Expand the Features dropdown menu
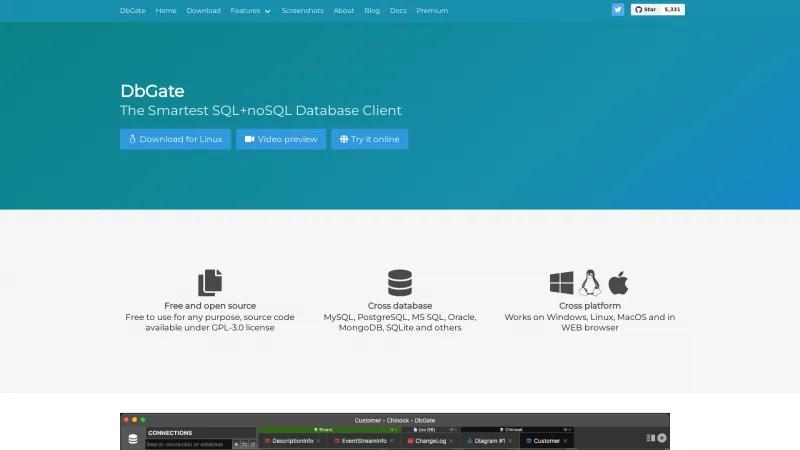The height and width of the screenshot is (450, 800). coord(251,11)
